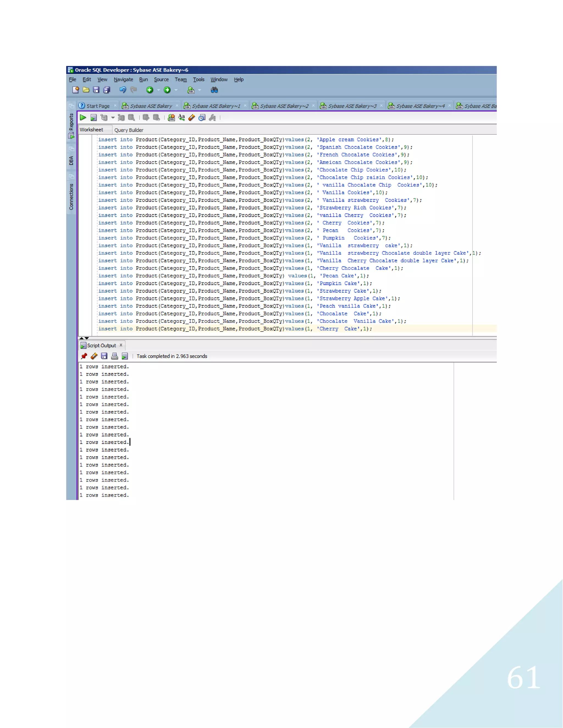Switch to the Query Builder tab

coord(129,130)
